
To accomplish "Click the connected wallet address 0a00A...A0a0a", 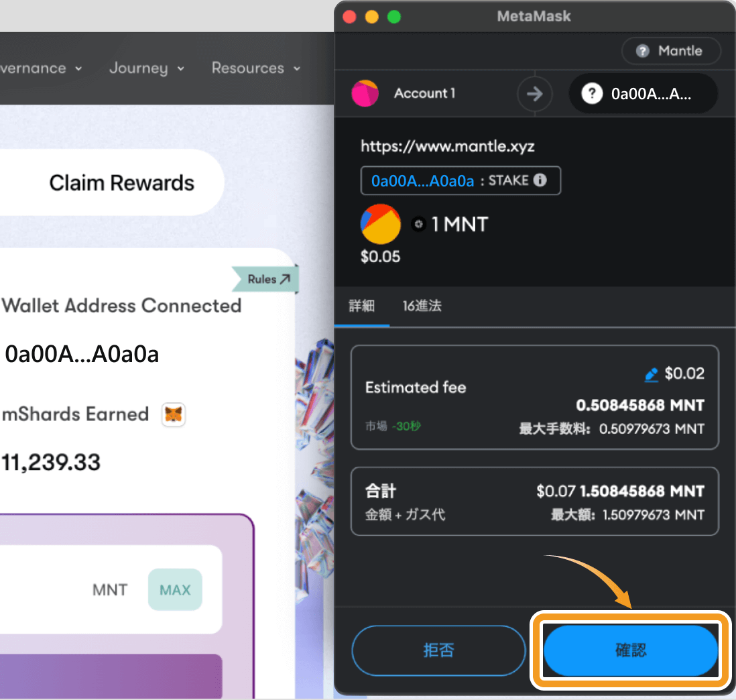I will click(x=82, y=354).
